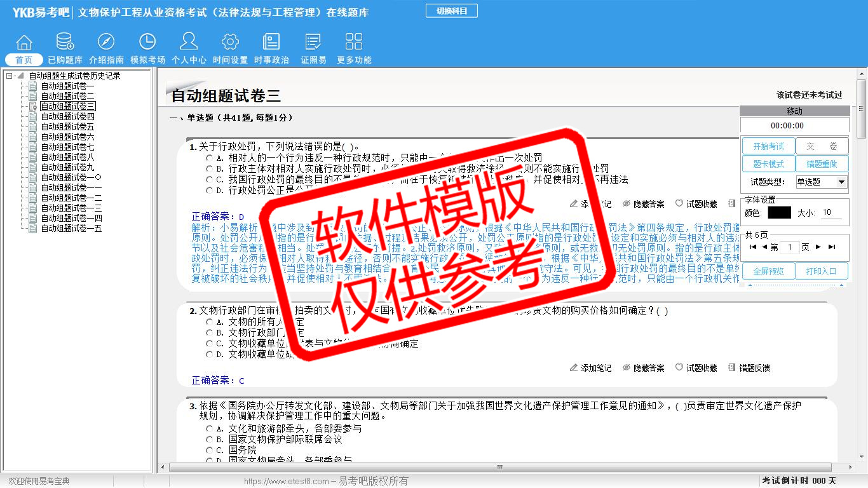Select option C radio for question 1
The image size is (868, 488).
[x=210, y=179]
